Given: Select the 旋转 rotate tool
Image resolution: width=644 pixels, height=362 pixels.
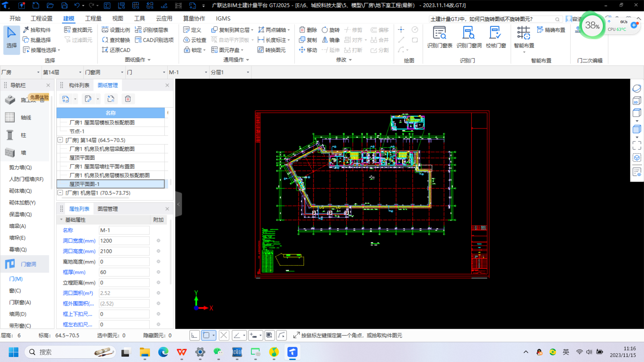Looking at the screenshot, I should [331, 30].
